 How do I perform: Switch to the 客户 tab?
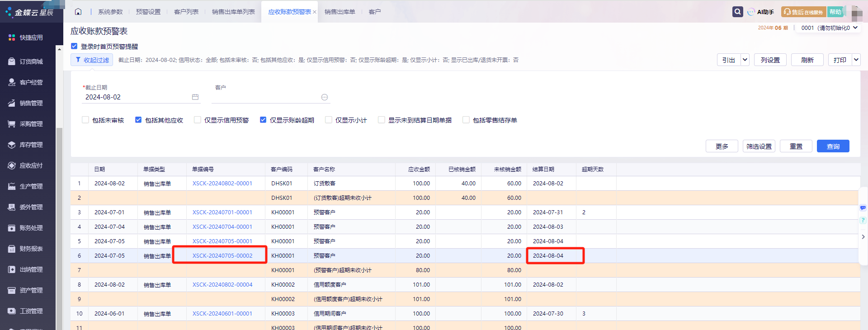coord(375,12)
